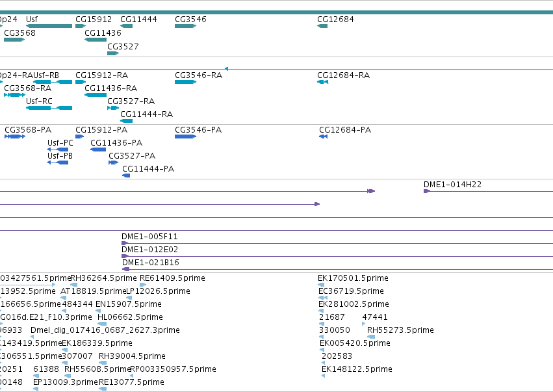553x392 pixels.
Task: Click the EK170501.5prime EST marker
Action: (321, 285)
